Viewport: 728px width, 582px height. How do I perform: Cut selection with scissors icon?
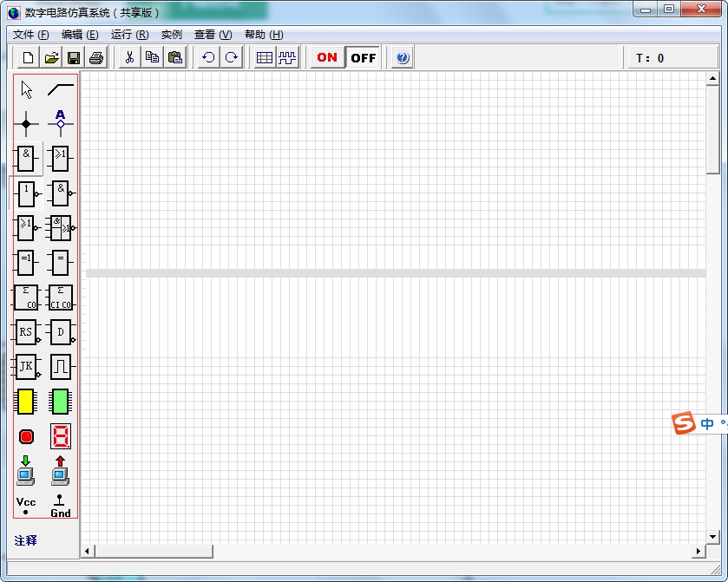coord(129,57)
